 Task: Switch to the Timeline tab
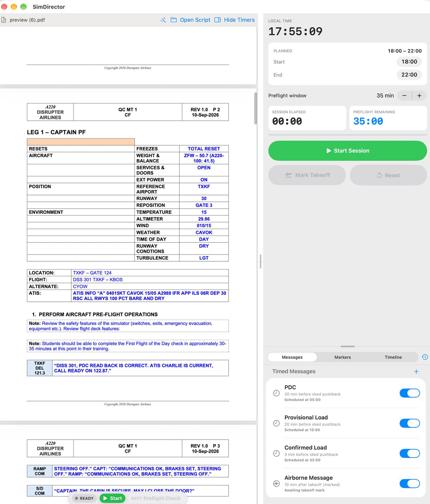tap(393, 357)
